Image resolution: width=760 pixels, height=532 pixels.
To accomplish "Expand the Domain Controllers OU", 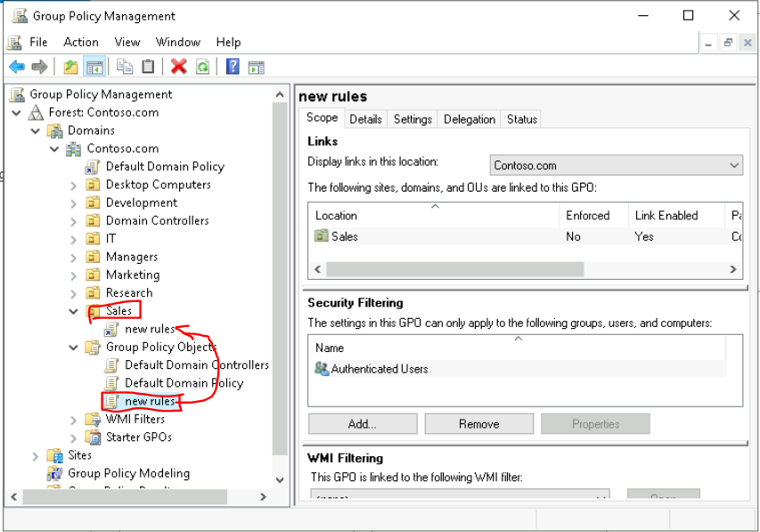I will [x=73, y=222].
